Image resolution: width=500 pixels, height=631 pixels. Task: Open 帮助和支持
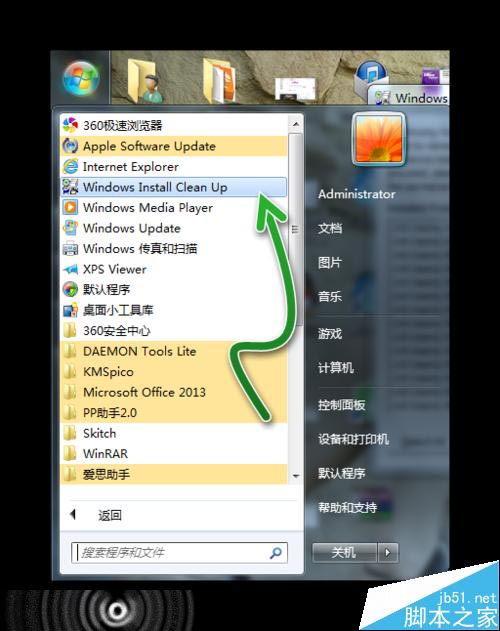click(x=347, y=507)
